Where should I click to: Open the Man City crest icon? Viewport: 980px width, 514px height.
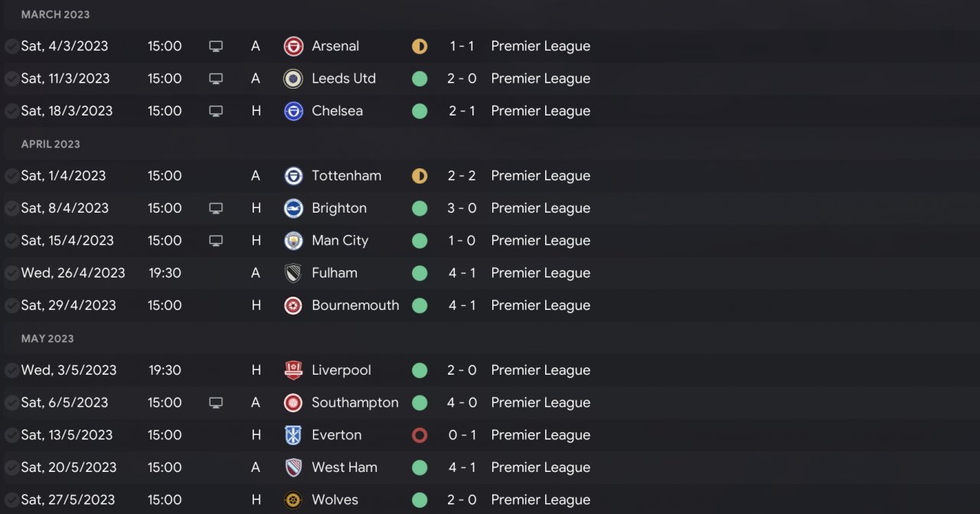pos(293,240)
